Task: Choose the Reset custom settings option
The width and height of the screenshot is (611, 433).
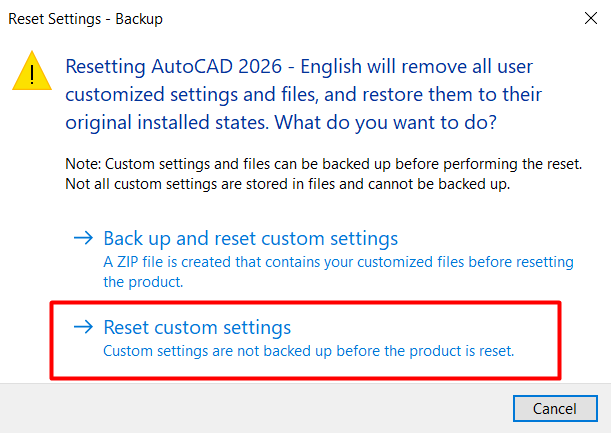Action: [x=197, y=327]
